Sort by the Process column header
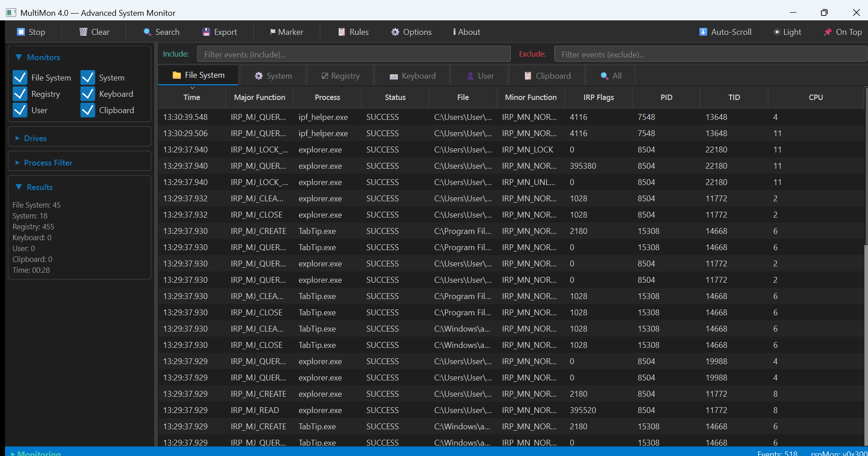 (x=327, y=97)
